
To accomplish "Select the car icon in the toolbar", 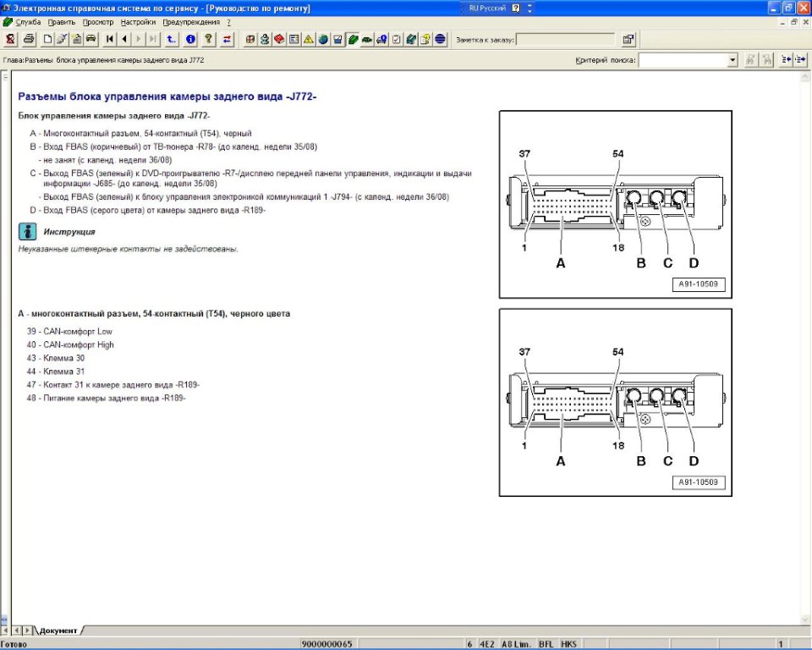I will point(91,39).
